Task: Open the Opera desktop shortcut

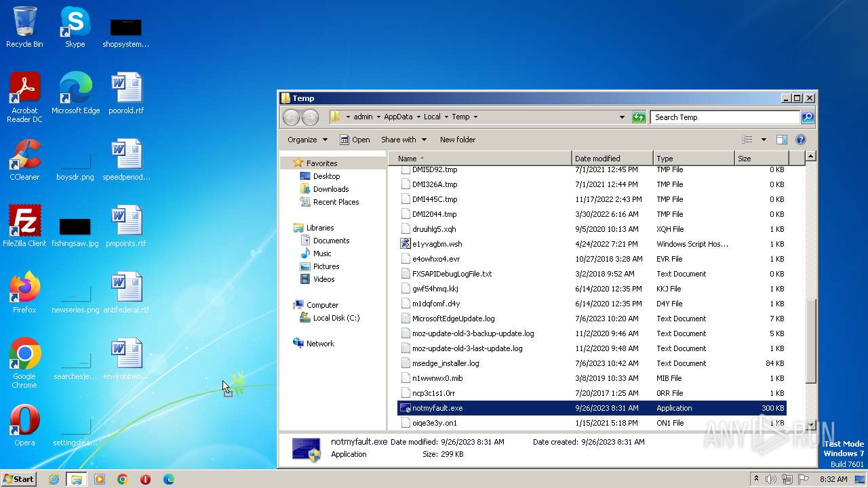Action: click(x=24, y=426)
